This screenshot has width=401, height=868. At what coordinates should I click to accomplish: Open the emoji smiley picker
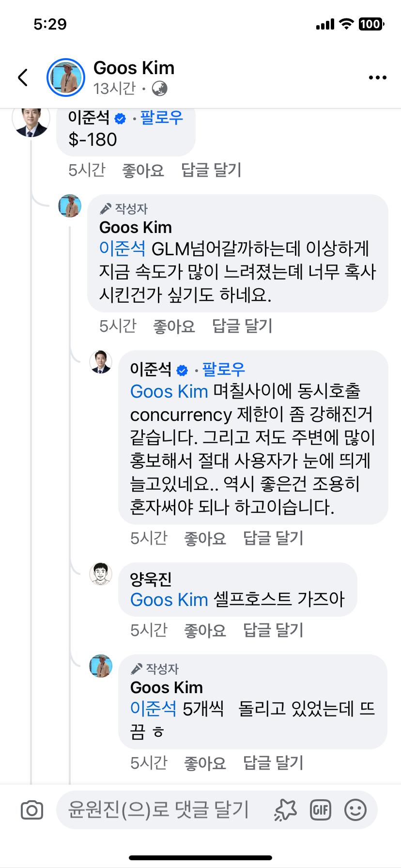click(x=355, y=810)
